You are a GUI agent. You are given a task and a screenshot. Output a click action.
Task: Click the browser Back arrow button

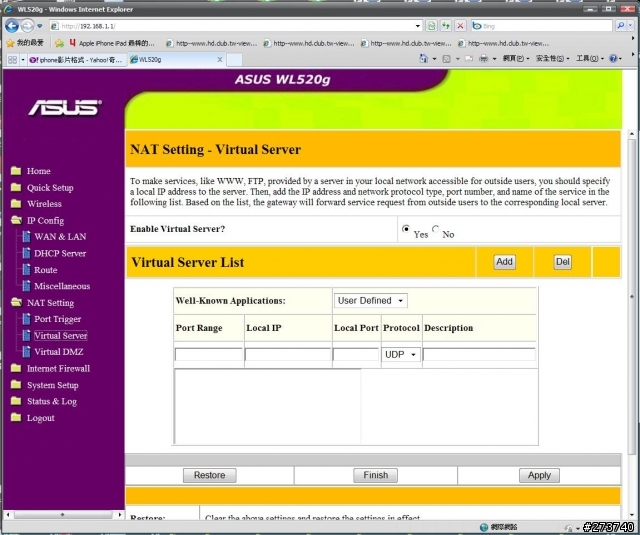[x=12, y=26]
